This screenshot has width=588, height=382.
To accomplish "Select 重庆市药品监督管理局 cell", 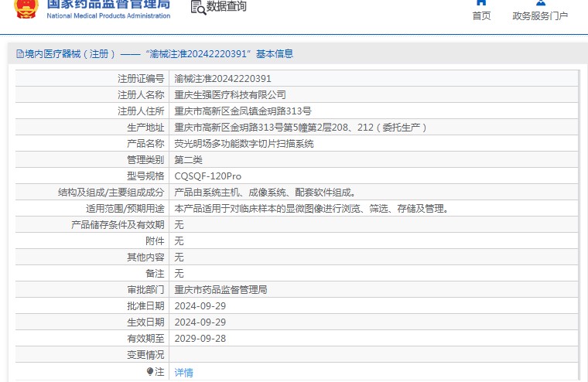I will pos(220,290).
